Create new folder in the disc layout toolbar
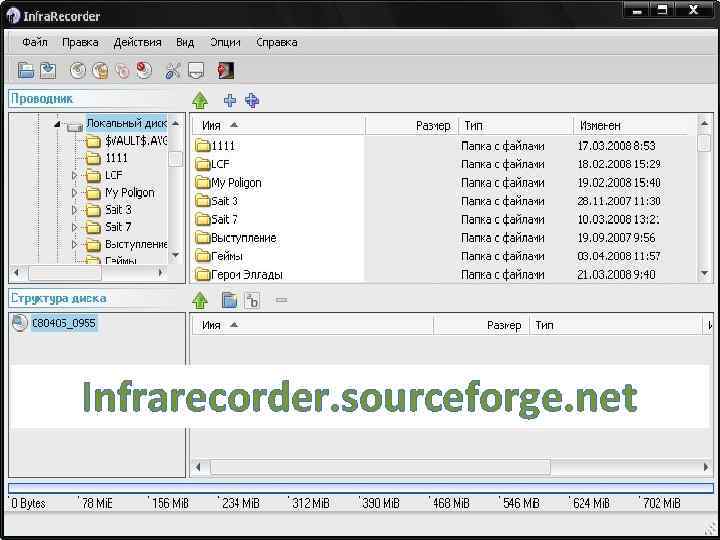 pyautogui.click(x=230, y=300)
